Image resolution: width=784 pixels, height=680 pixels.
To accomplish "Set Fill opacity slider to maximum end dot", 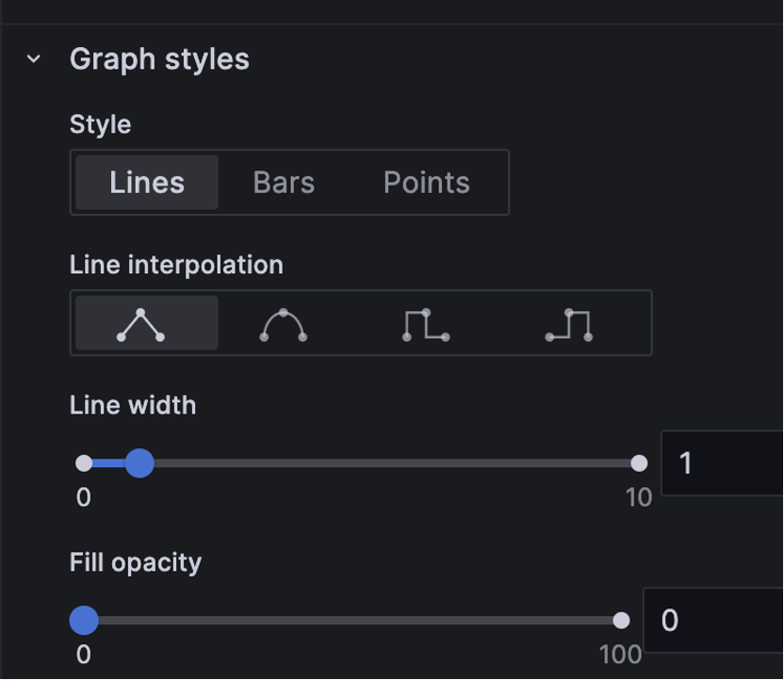I will 621,621.
